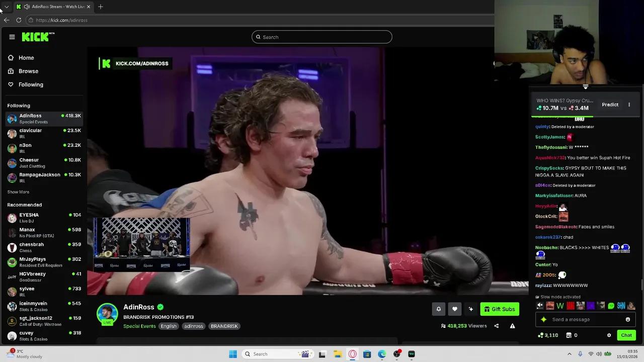Open sgt_jackson12 recommended channel
Viewport: 644px width, 362px height.
(x=44, y=321)
